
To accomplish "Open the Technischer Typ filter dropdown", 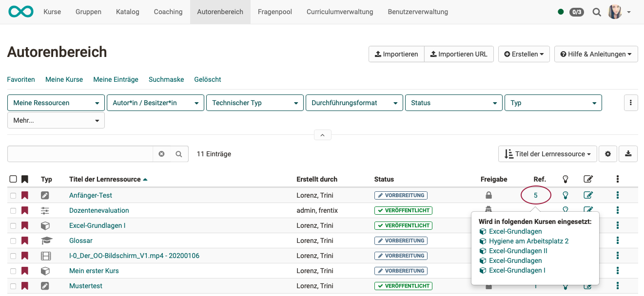I will point(254,103).
